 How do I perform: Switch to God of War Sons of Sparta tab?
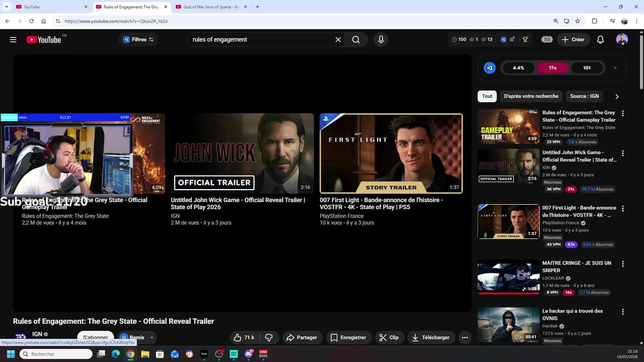(x=211, y=7)
